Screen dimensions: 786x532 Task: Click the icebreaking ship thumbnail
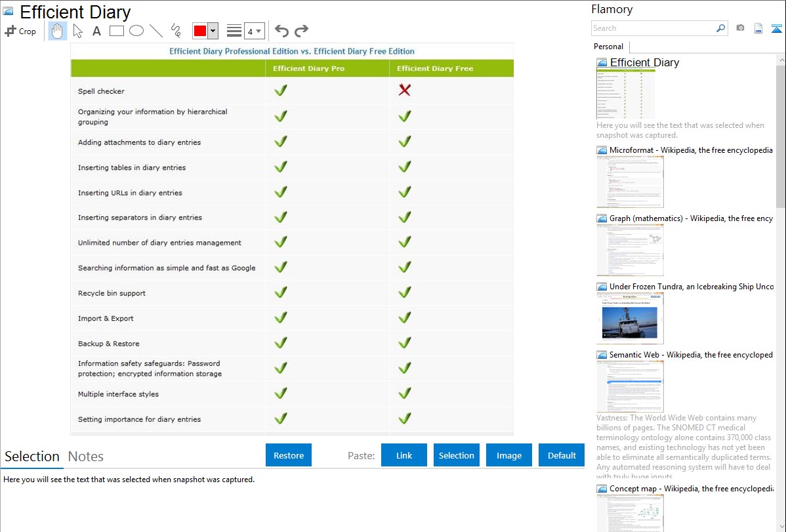630,318
